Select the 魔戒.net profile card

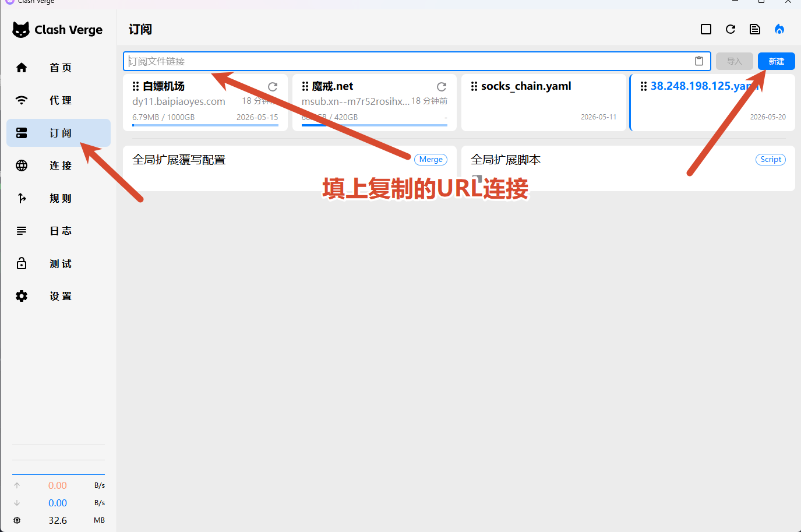click(375, 103)
